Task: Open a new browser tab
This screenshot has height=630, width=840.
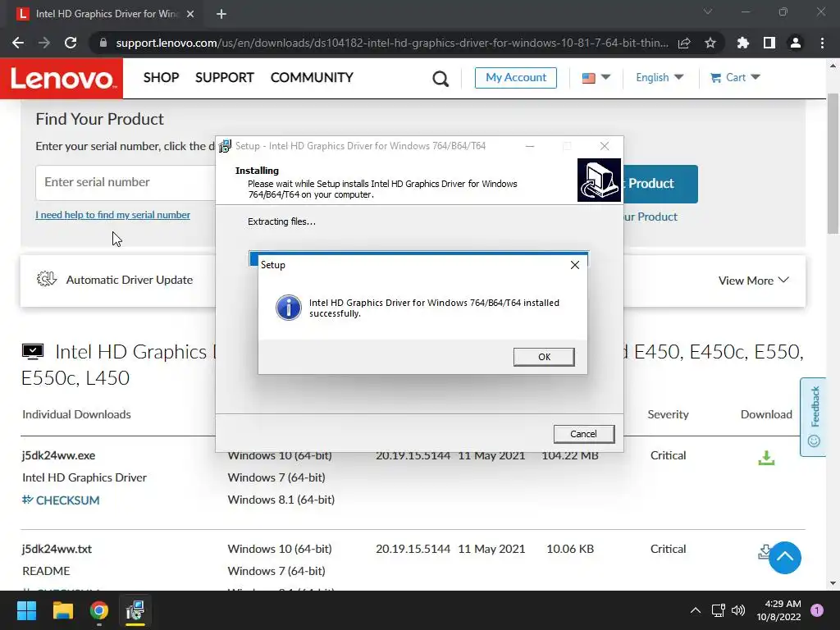Action: point(221,15)
